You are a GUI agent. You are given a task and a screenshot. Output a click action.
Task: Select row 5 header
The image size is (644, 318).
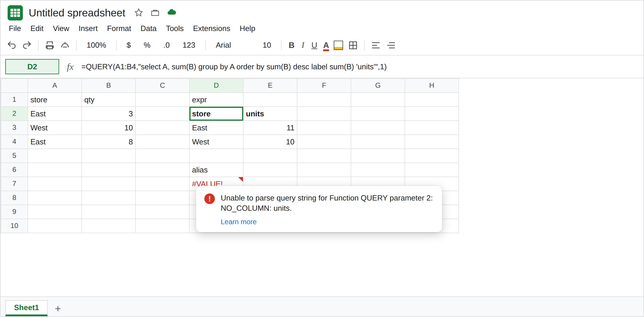pyautogui.click(x=14, y=155)
